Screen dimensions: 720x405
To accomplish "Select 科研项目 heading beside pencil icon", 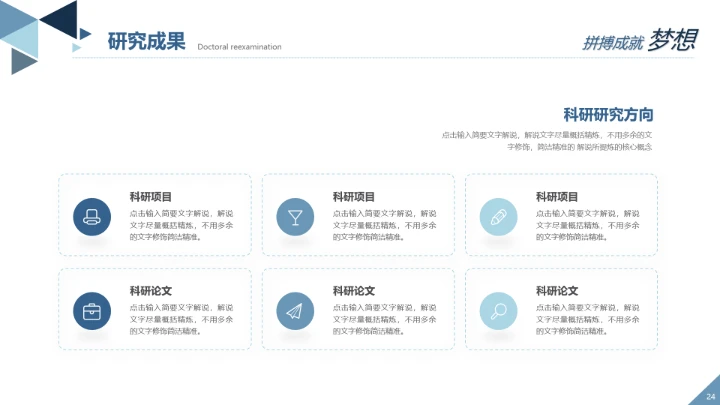I will pos(557,197).
